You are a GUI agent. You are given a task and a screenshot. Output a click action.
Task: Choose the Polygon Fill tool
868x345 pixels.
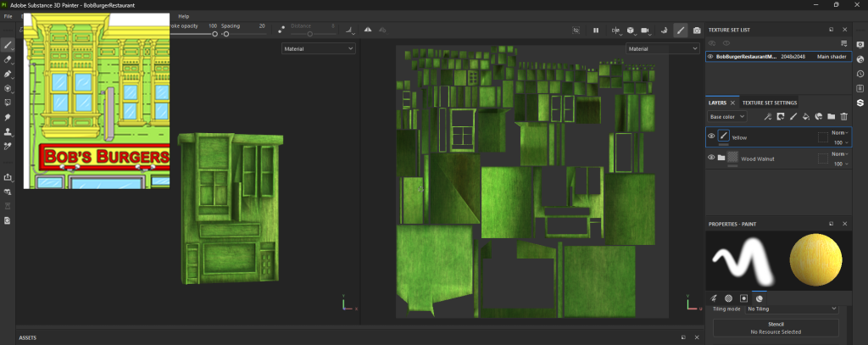click(8, 88)
